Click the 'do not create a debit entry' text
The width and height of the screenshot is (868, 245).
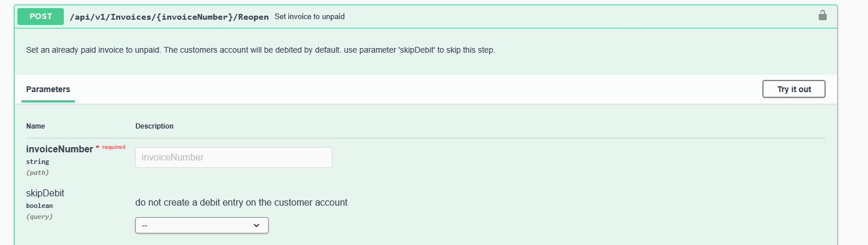point(241,203)
